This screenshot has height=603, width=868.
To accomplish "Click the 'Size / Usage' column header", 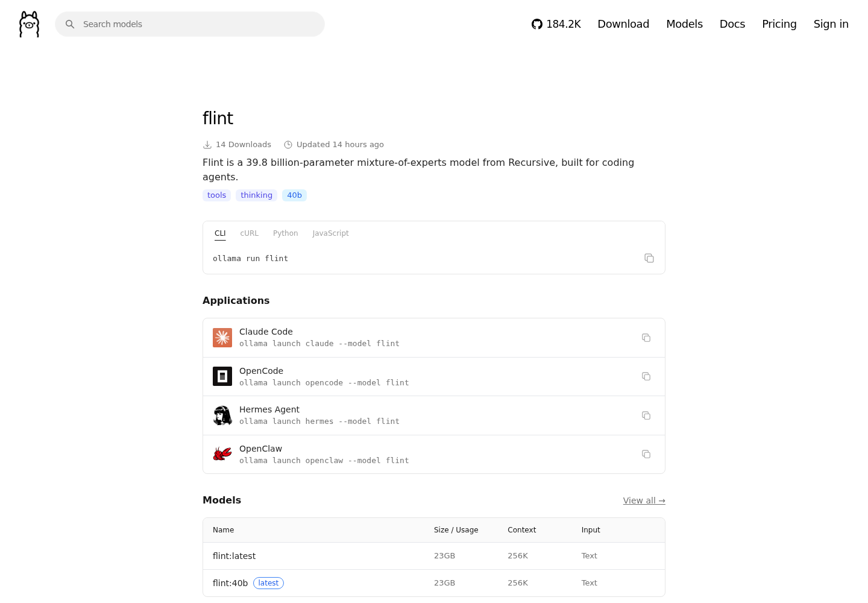I will [x=456, y=530].
